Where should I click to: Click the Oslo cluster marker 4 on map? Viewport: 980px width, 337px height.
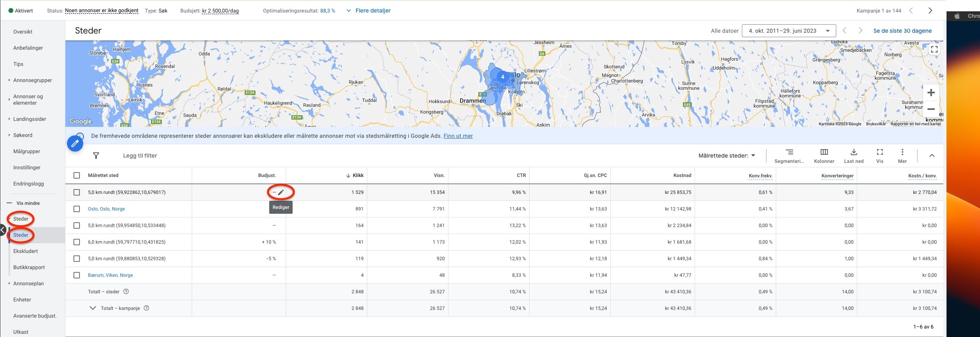503,77
